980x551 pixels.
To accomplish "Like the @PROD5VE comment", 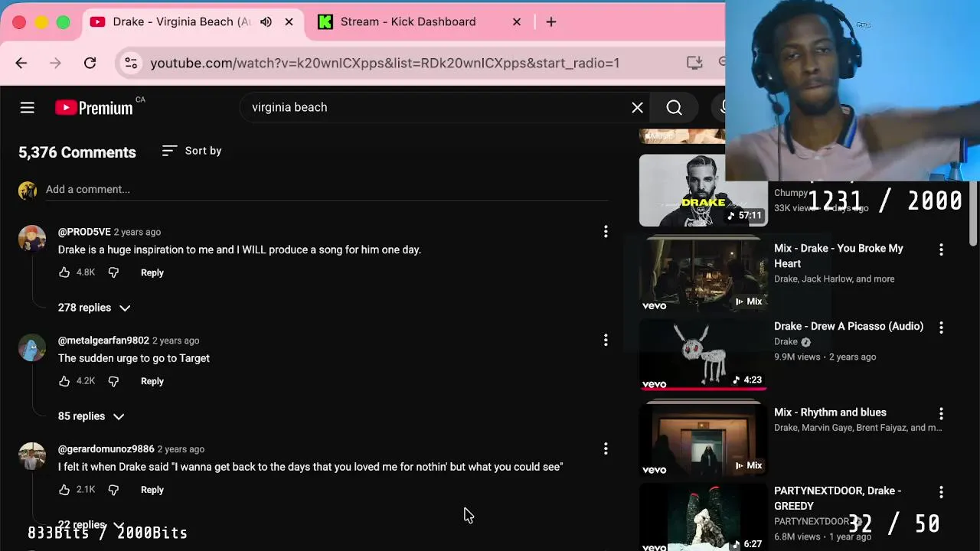I will 64,272.
